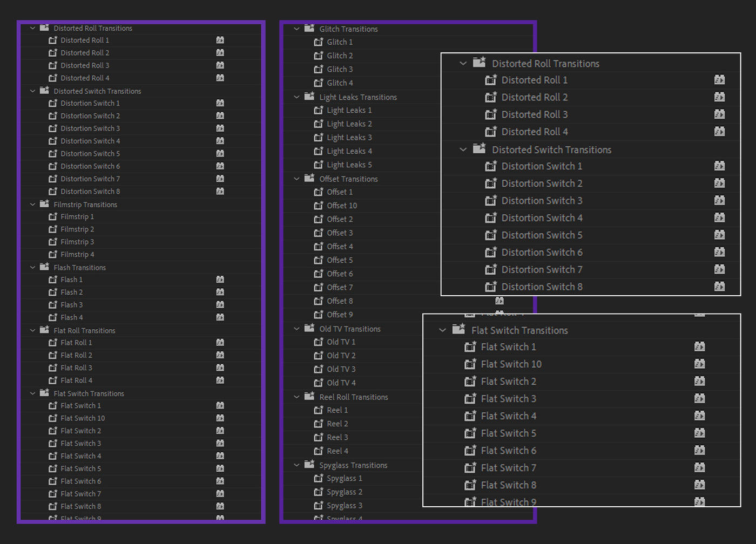The image size is (756, 544).
Task: Click the preset icon beside Flat Roll 2
Action: pyautogui.click(x=53, y=355)
